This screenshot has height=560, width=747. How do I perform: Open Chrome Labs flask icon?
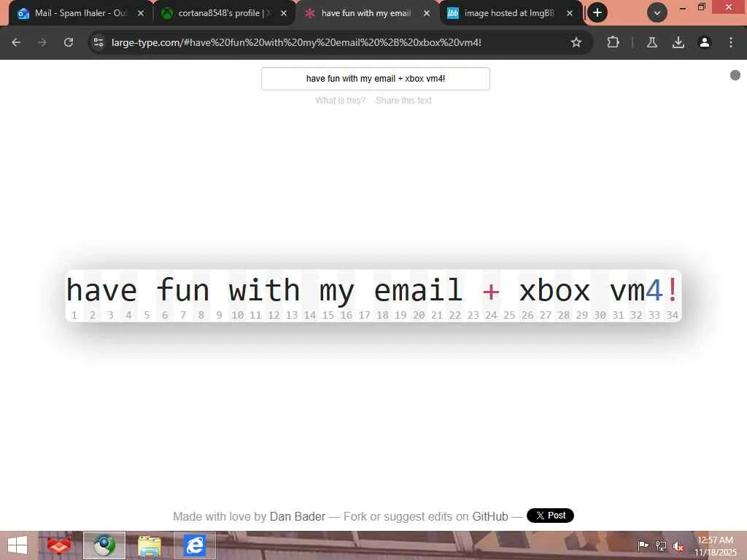651,42
